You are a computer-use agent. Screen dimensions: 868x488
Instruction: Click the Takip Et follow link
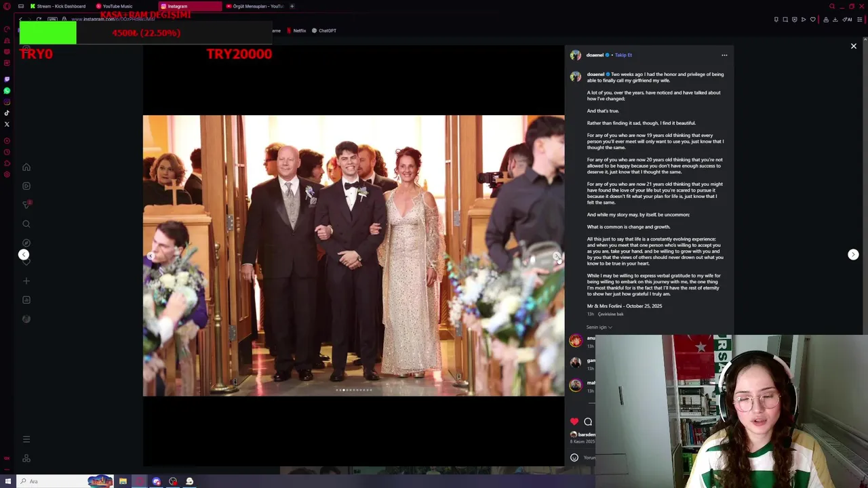(623, 55)
